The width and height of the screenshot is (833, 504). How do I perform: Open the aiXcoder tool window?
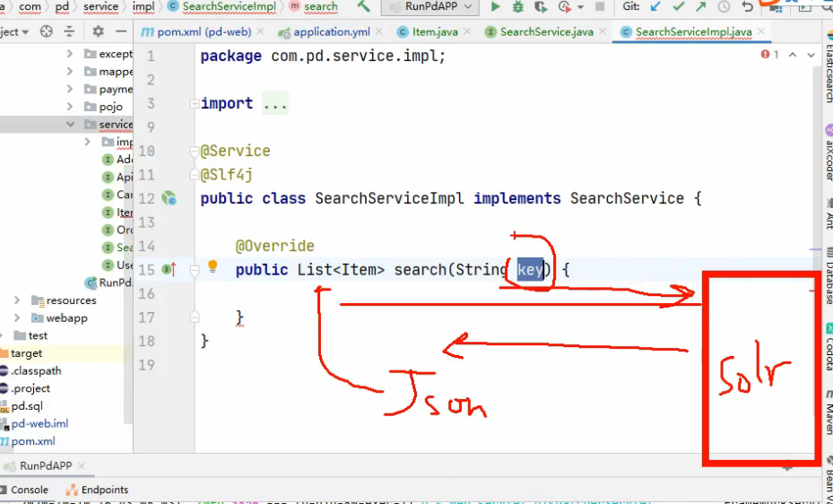click(829, 153)
